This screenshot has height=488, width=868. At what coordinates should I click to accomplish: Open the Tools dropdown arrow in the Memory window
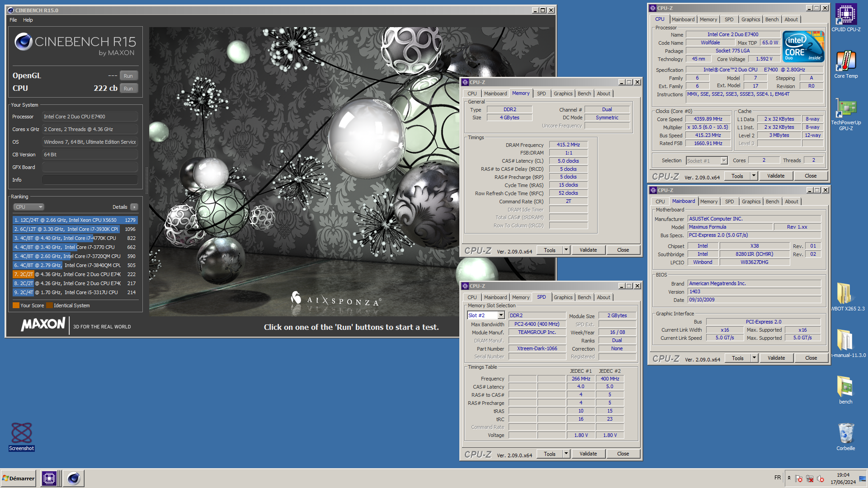pyautogui.click(x=566, y=250)
